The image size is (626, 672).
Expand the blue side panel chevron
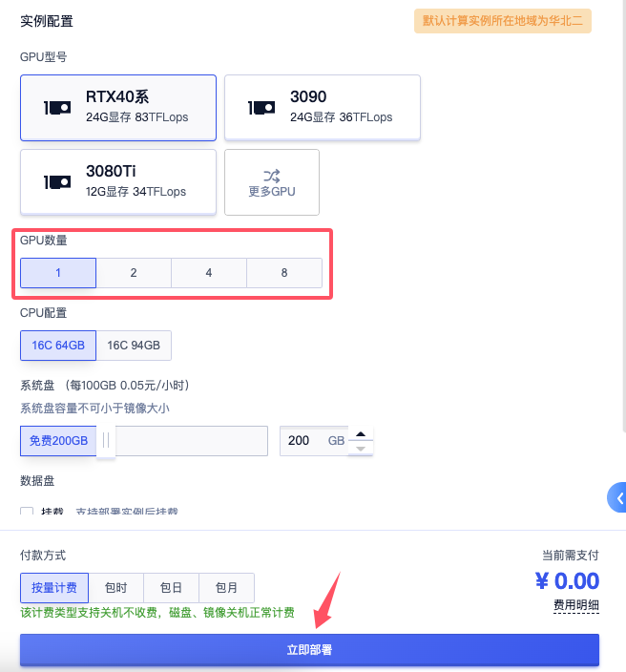617,497
